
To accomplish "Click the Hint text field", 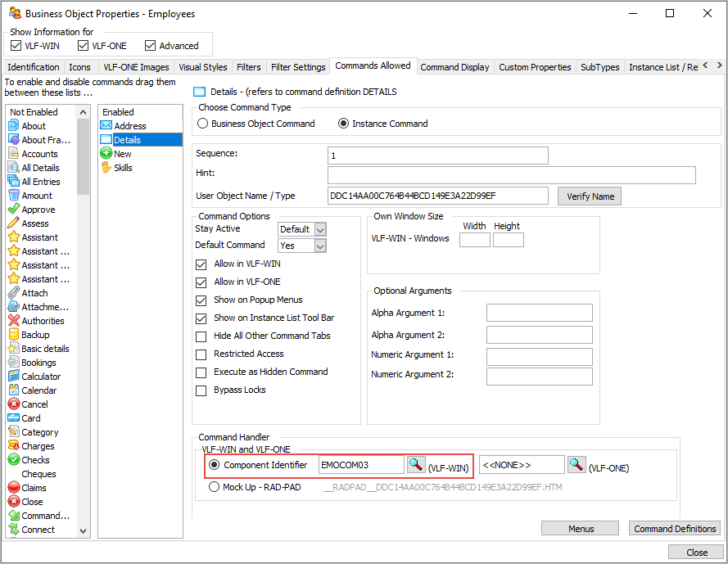I will [x=511, y=175].
